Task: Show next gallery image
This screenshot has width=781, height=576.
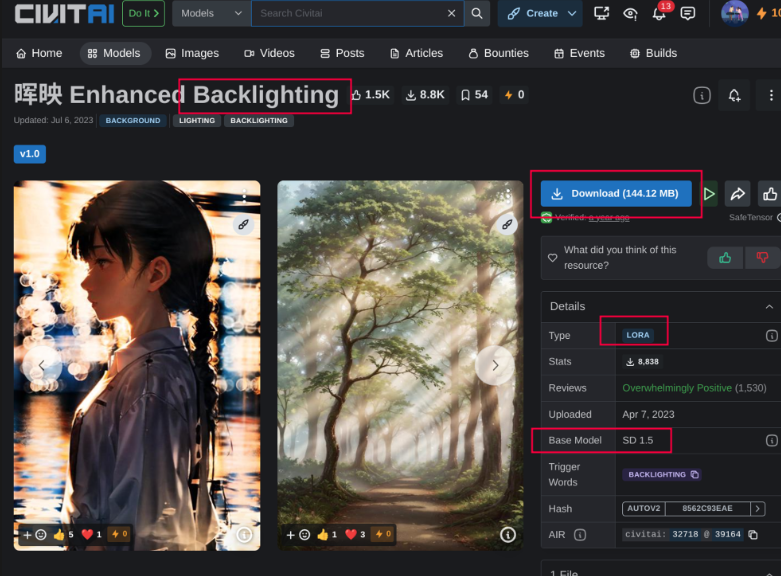Action: [x=495, y=365]
